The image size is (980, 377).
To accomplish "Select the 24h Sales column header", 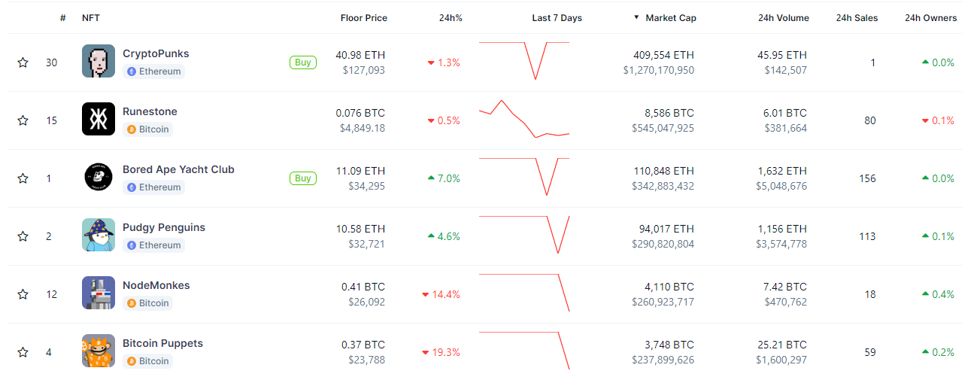I will tap(857, 18).
